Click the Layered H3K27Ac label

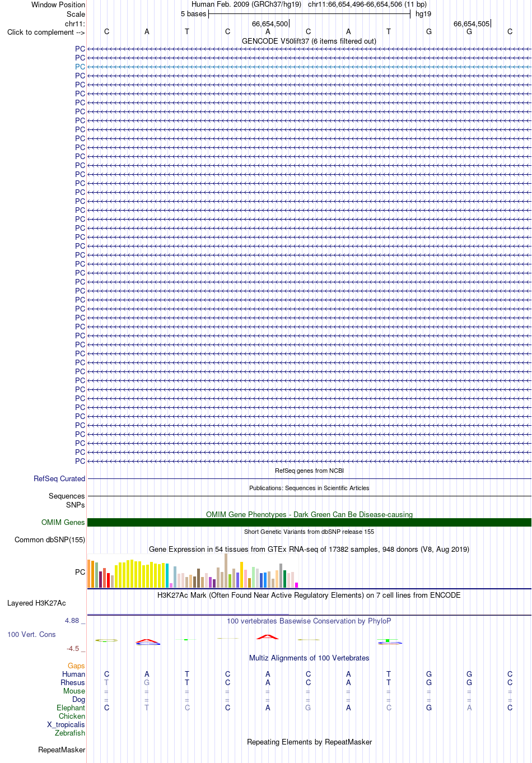(x=36, y=603)
